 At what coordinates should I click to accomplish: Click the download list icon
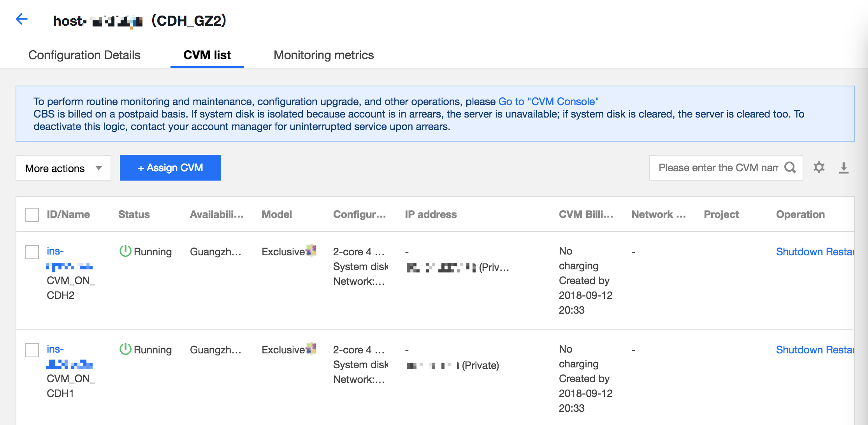pyautogui.click(x=843, y=168)
